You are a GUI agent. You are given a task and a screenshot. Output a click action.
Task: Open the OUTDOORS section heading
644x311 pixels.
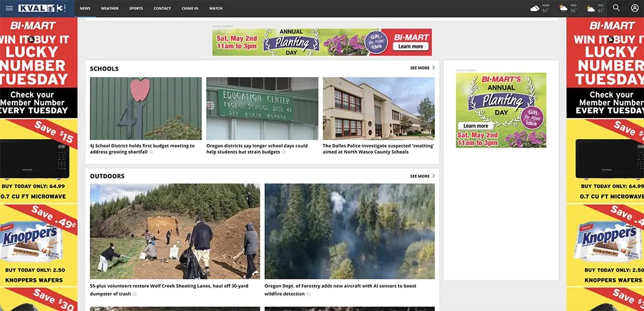pyautogui.click(x=107, y=176)
